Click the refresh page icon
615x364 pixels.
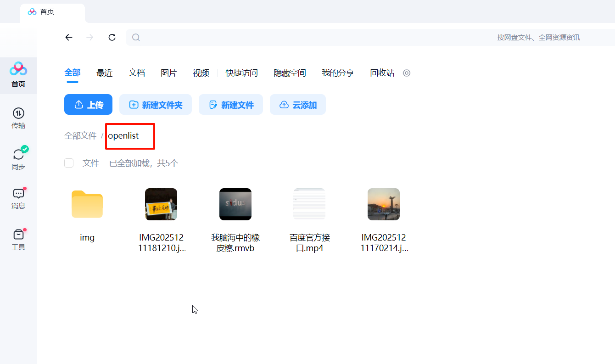coord(112,38)
